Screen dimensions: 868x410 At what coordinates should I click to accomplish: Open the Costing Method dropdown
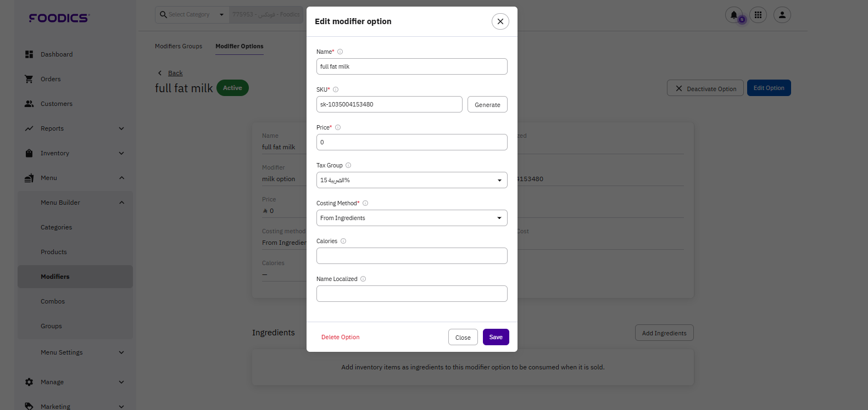coord(411,218)
